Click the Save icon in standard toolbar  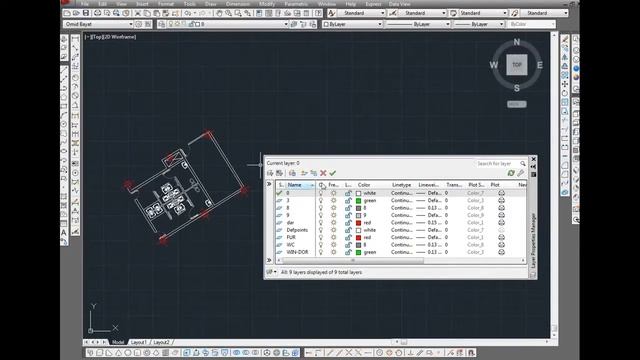pos(86,13)
